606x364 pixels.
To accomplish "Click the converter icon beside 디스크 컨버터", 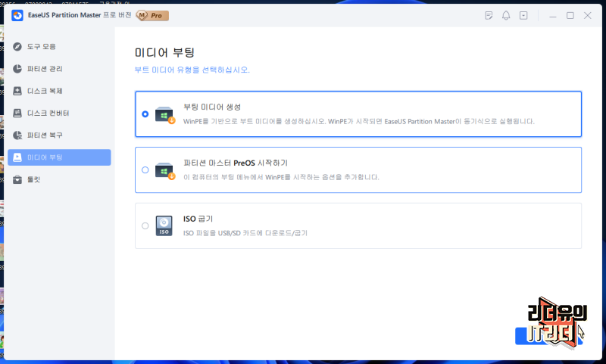I will pyautogui.click(x=17, y=113).
